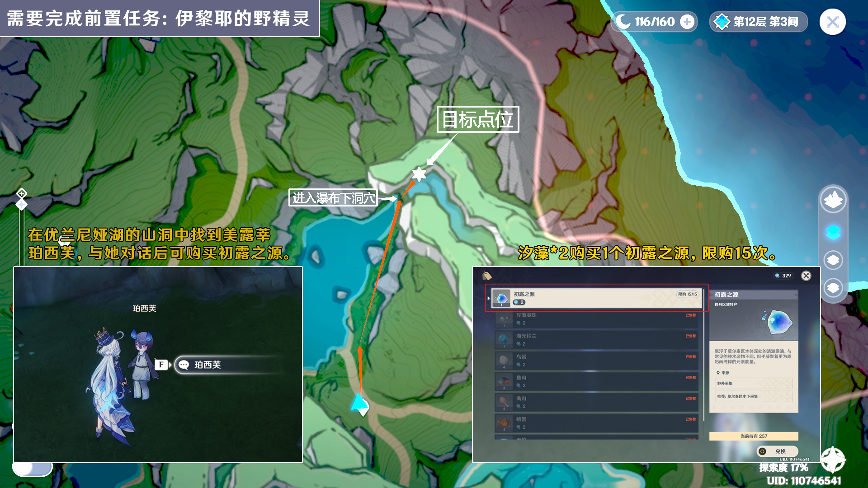Click the shop price-tag icon

pyautogui.click(x=487, y=275)
